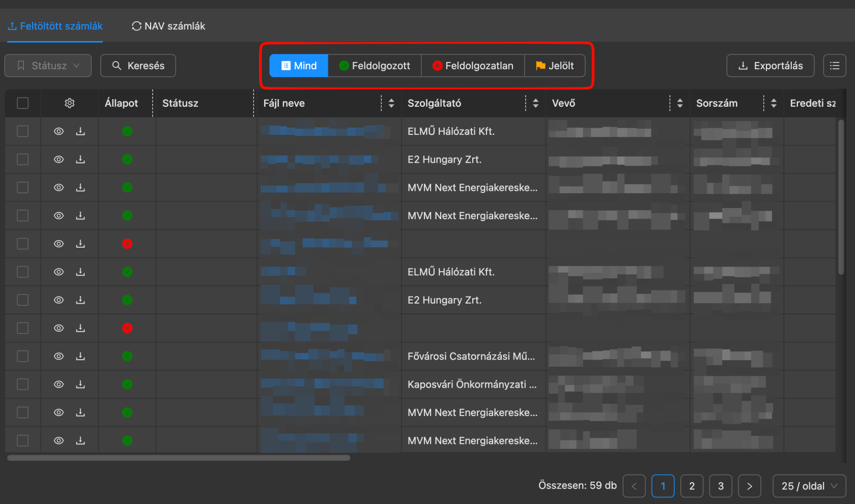Image resolution: width=855 pixels, height=504 pixels.
Task: Download the Fővárosi Csatornázási row file
Action: [x=80, y=356]
